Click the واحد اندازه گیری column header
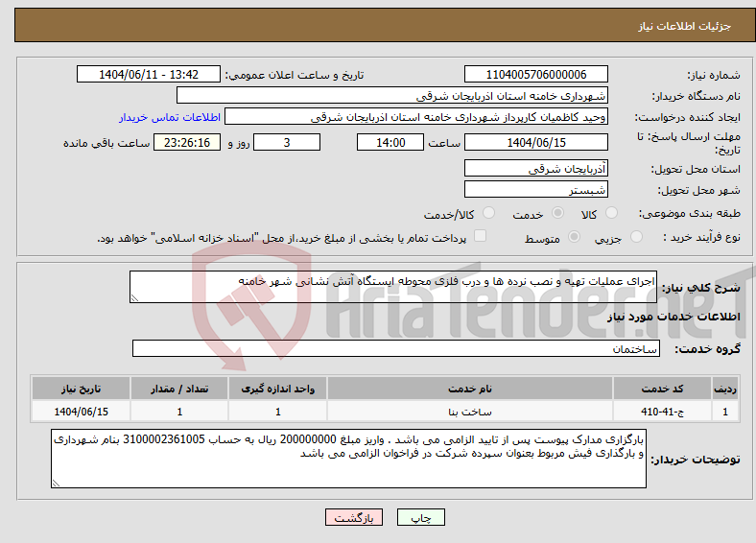Viewport: 756px width, 543px height. 277,389
